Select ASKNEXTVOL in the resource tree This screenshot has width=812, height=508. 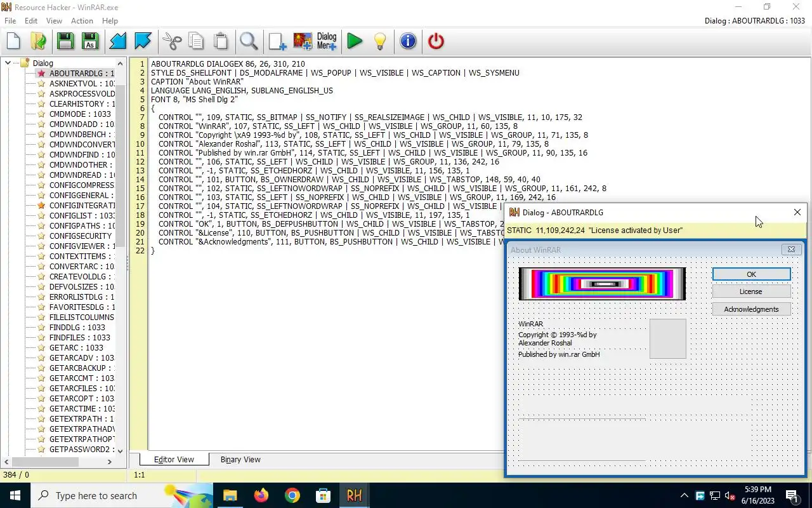pyautogui.click(x=82, y=84)
